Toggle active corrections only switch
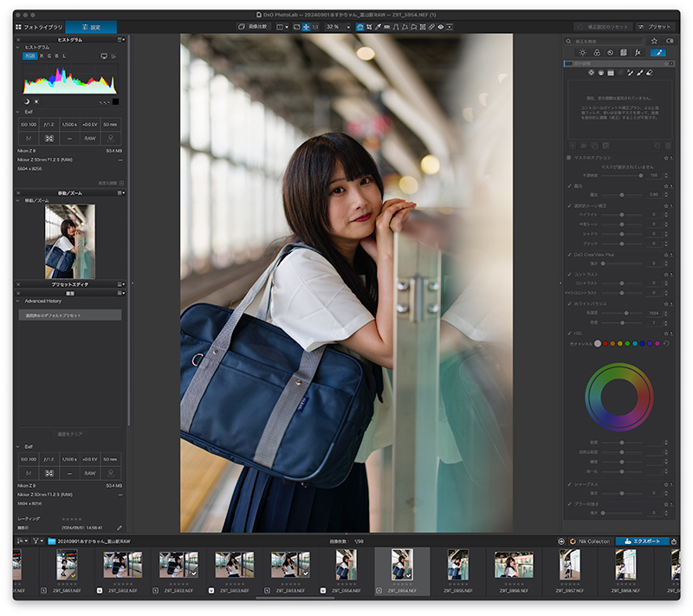 pos(670,41)
